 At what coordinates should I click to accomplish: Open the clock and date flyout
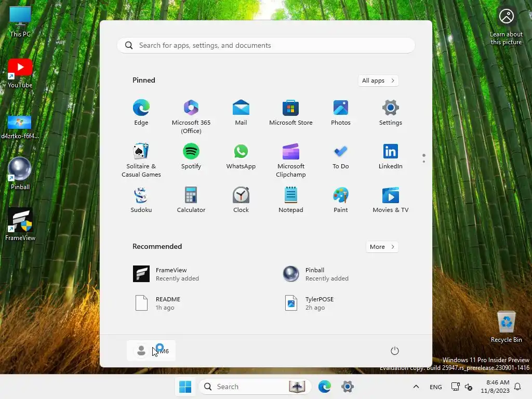click(x=495, y=387)
